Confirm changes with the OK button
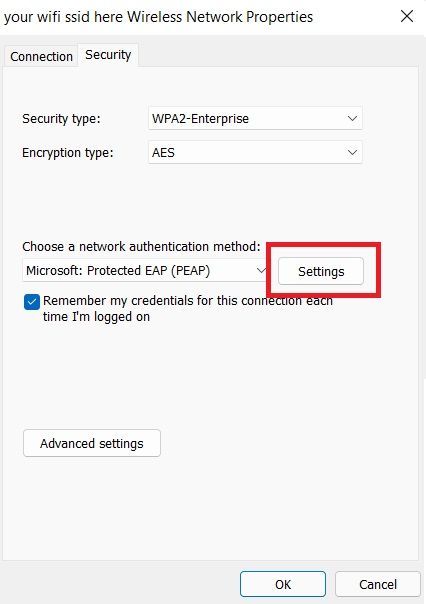 point(283,584)
